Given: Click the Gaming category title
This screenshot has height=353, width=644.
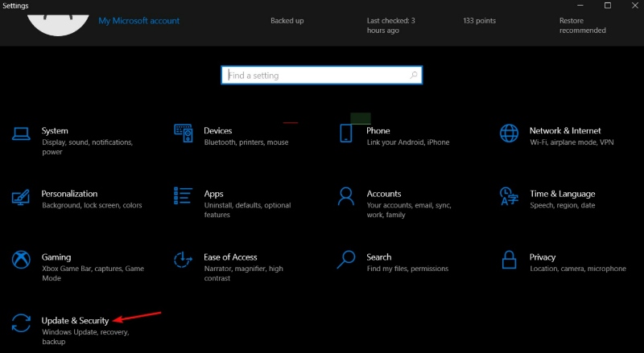Looking at the screenshot, I should pyautogui.click(x=56, y=257).
